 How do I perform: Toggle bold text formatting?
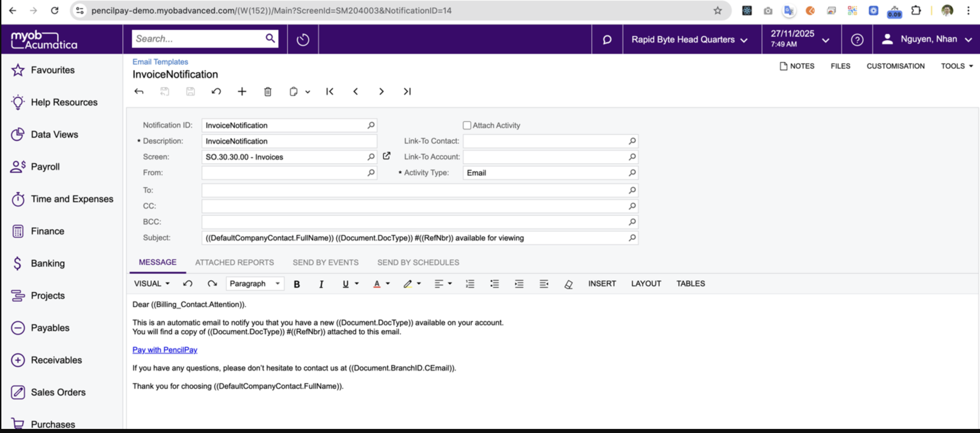297,284
